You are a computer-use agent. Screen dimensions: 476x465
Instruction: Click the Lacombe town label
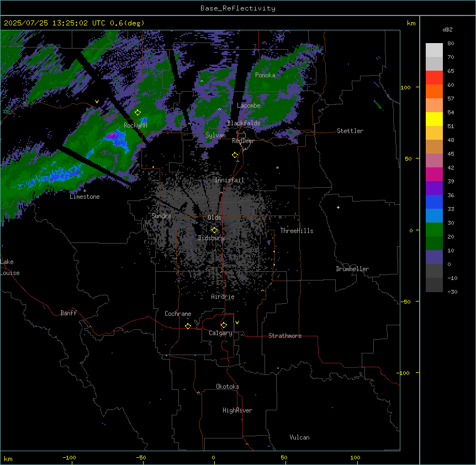click(248, 105)
